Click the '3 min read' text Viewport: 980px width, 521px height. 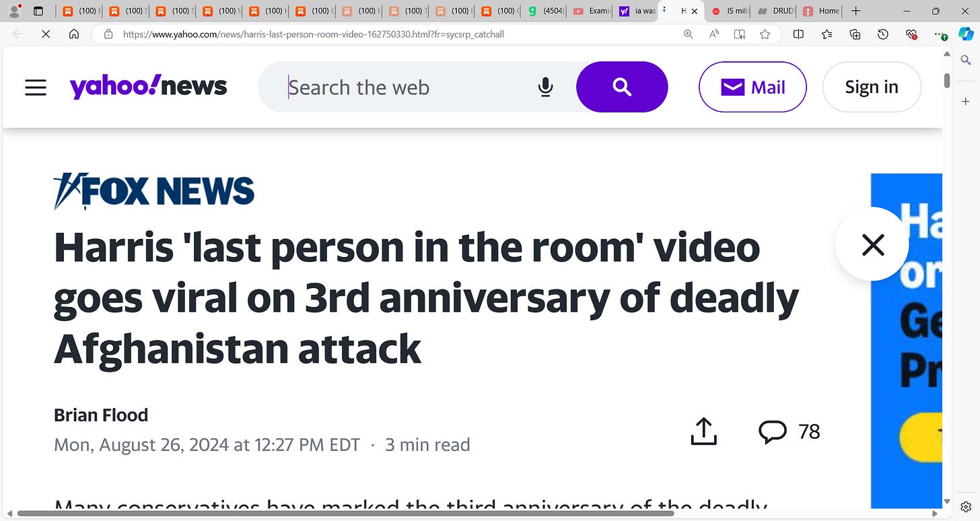427,445
